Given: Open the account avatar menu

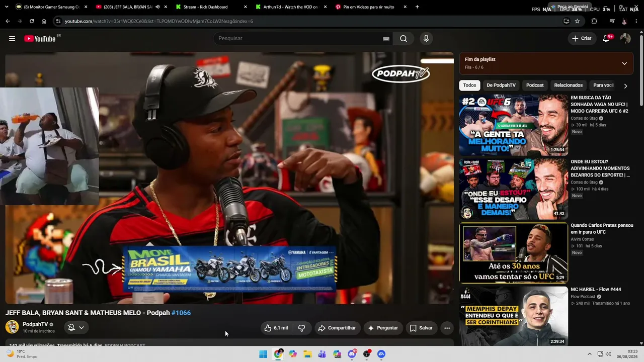Looking at the screenshot, I should click(x=625, y=39).
